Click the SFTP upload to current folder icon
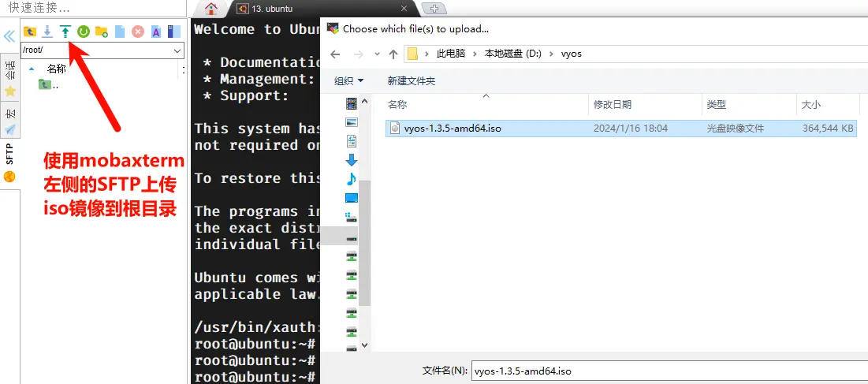868x384 pixels. (65, 32)
